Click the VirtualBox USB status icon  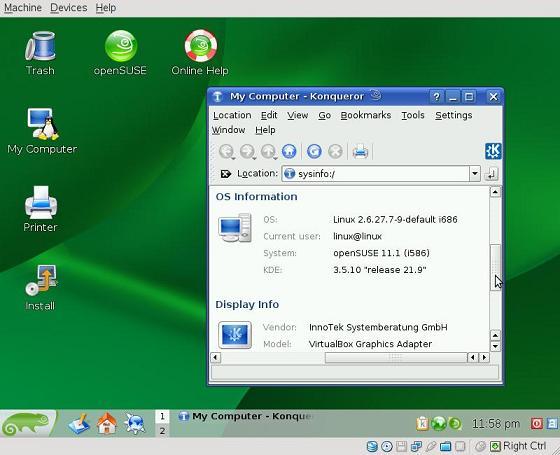point(431,446)
